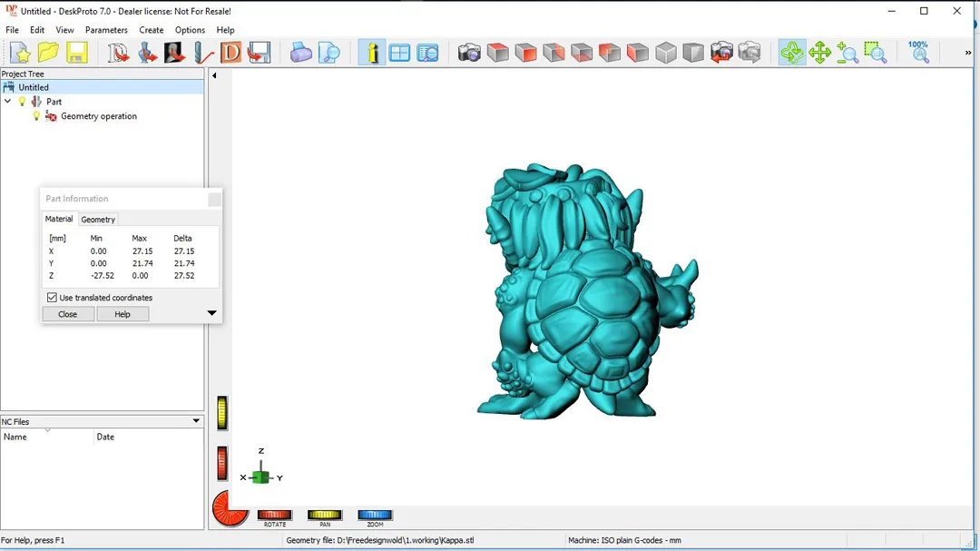Screen dimensions: 980x551
Task: Activate the green rotate mouse mode
Action: coord(792,53)
